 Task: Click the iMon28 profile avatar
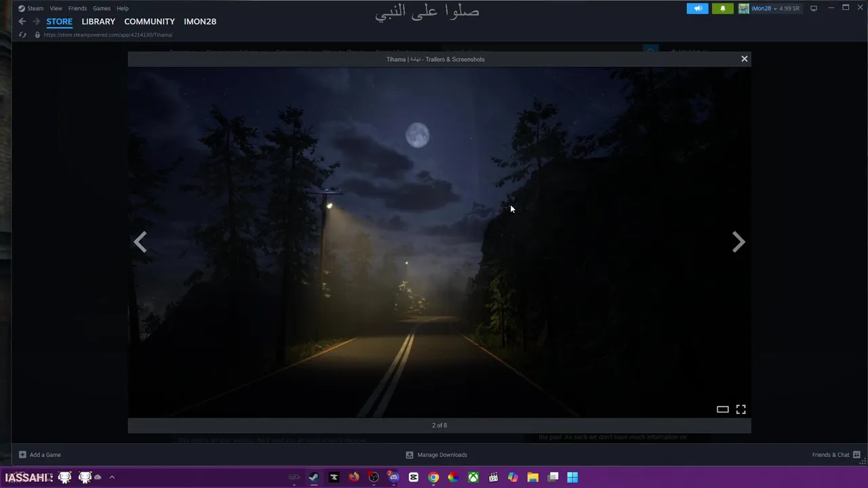[x=744, y=8]
